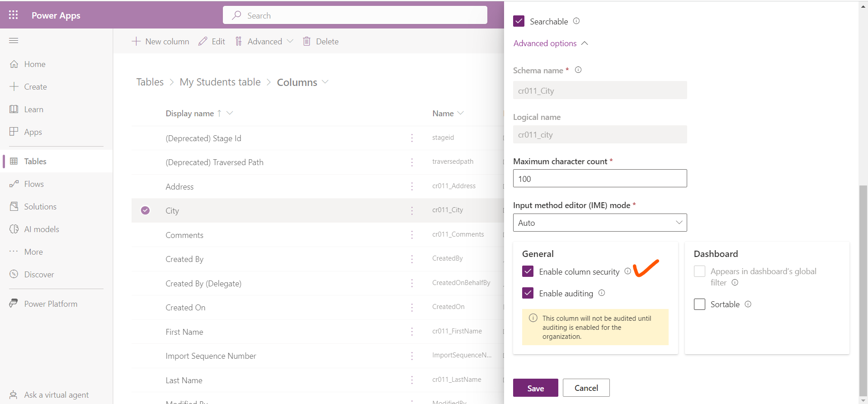The image size is (868, 404).
Task: Disable the Enable auditing checkbox
Action: coord(528,293)
